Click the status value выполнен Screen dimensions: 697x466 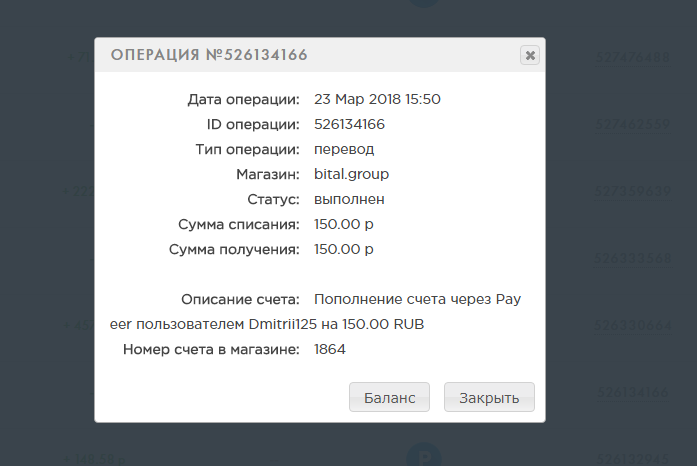pos(349,199)
